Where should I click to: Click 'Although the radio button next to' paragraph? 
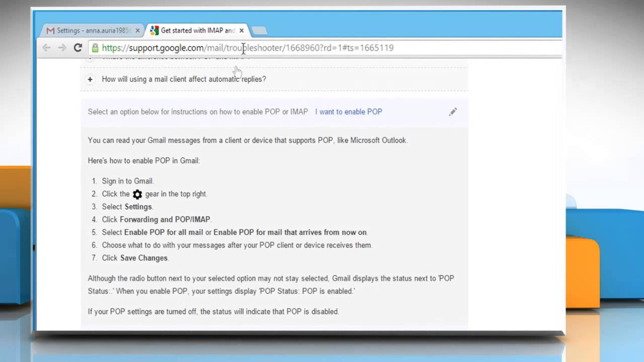pos(271,285)
